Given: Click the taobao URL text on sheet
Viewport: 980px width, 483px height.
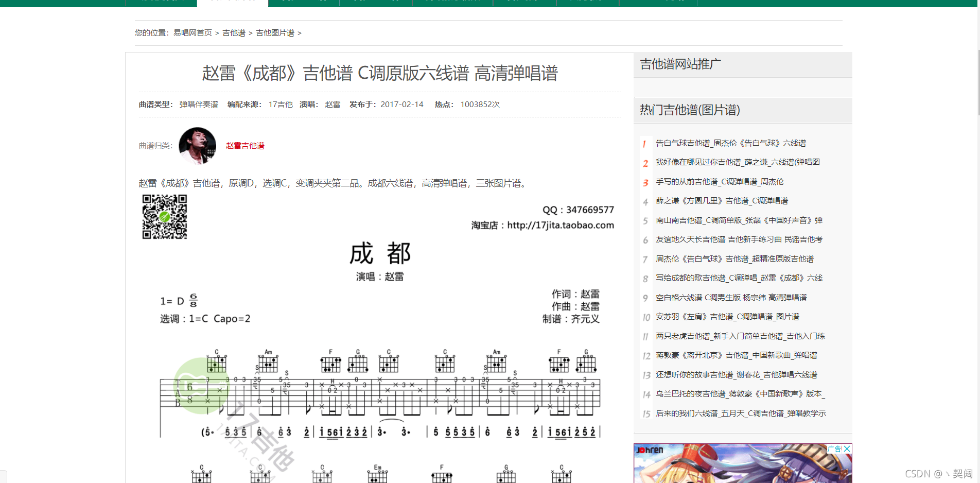Looking at the screenshot, I should pyautogui.click(x=561, y=225).
